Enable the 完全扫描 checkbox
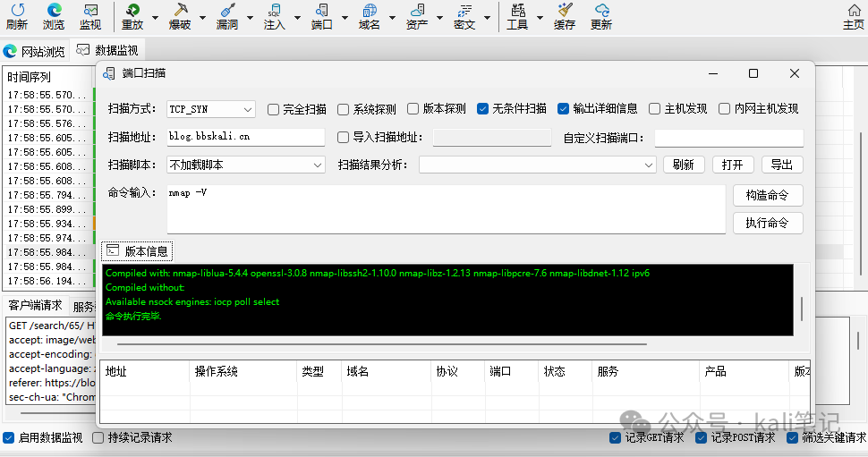This screenshot has height=457, width=868. click(x=273, y=109)
